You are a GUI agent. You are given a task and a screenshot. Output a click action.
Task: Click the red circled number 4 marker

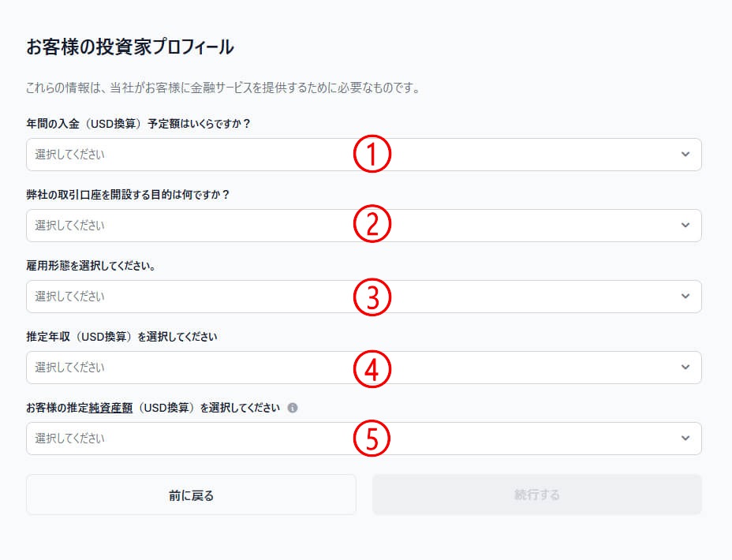pos(372,368)
